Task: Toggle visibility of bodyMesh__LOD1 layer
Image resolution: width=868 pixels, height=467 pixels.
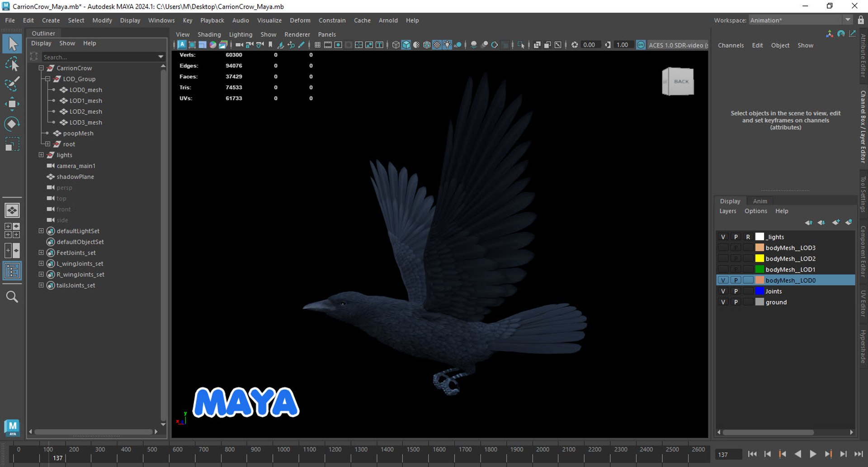Action: (x=723, y=269)
